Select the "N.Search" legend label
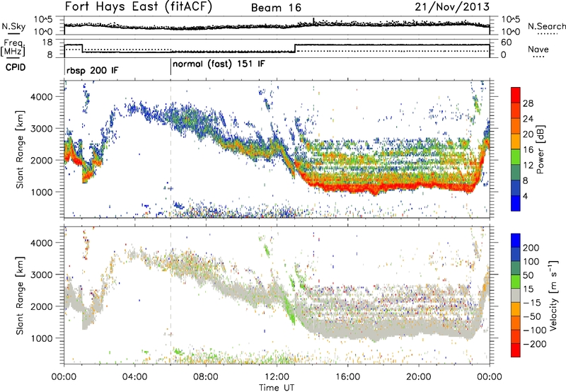This screenshot has width=566, height=392. pyautogui.click(x=546, y=26)
